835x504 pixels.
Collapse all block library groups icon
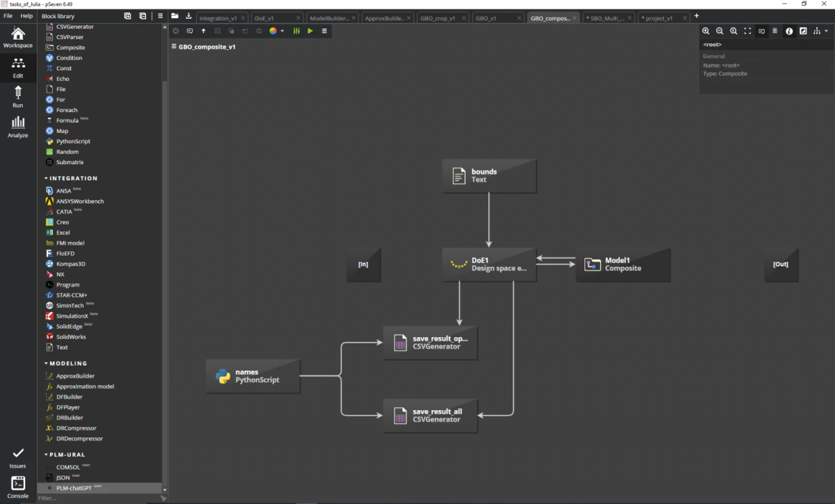pyautogui.click(x=143, y=15)
